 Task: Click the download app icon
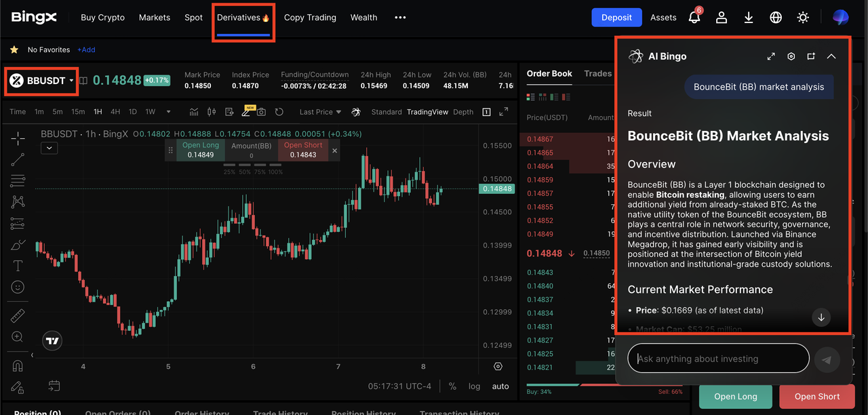click(749, 18)
